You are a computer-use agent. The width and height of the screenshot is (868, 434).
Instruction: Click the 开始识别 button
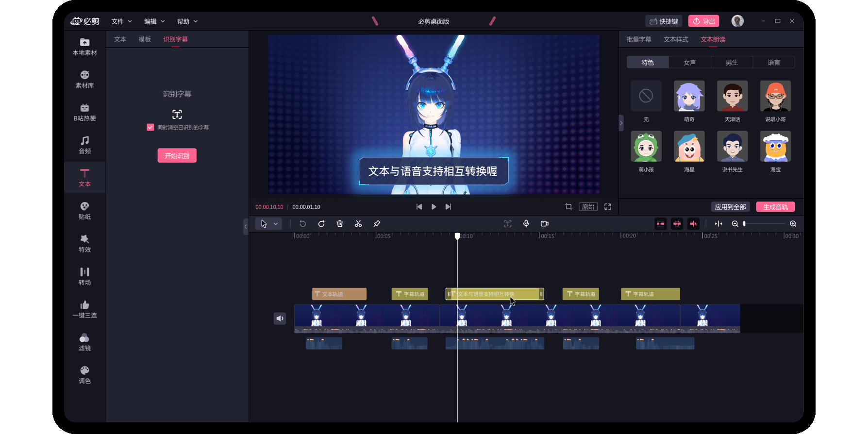point(177,156)
